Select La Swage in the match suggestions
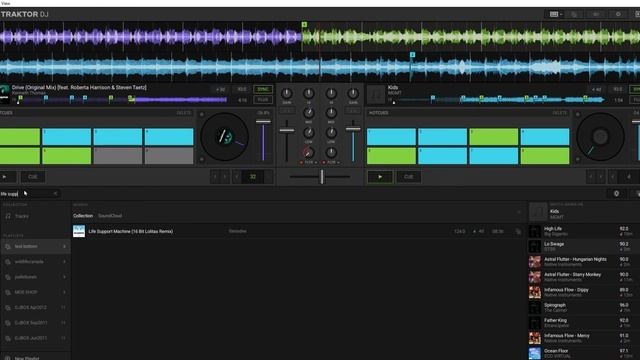Image resolution: width=640 pixels, height=360 pixels. click(x=584, y=246)
